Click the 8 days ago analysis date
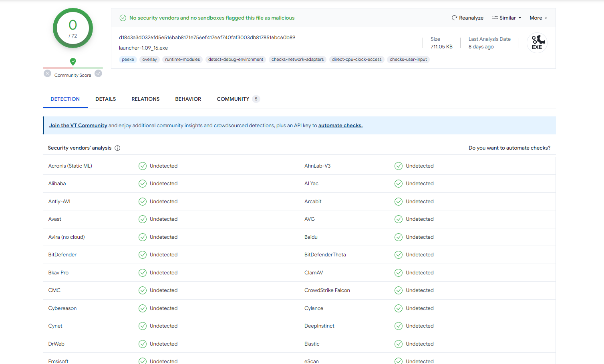The width and height of the screenshot is (604, 364). 481,47
